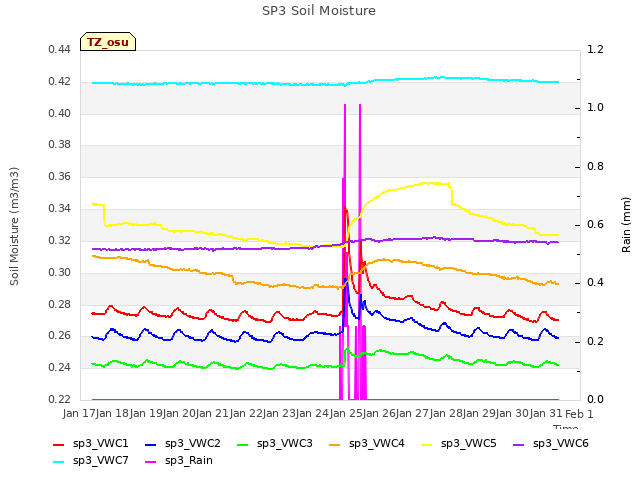The height and width of the screenshot is (480, 640).
Task: Click the yellow VWC5 drop near Jan 28
Action: 451,195
